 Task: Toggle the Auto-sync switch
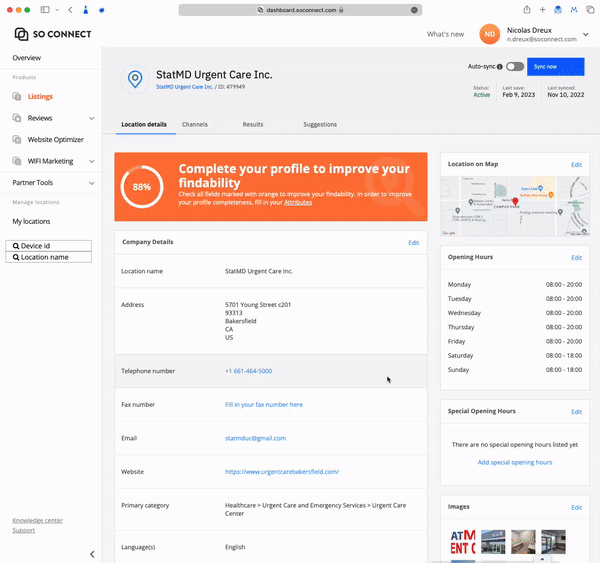point(515,67)
